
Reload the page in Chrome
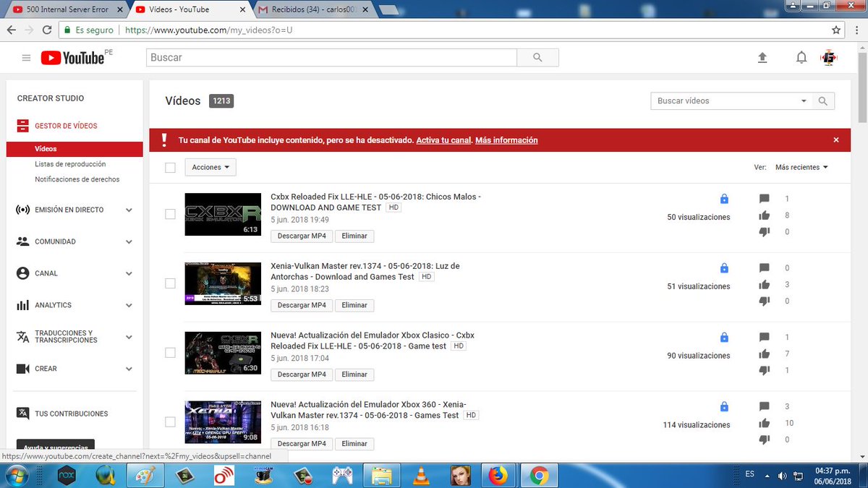pyautogui.click(x=47, y=30)
